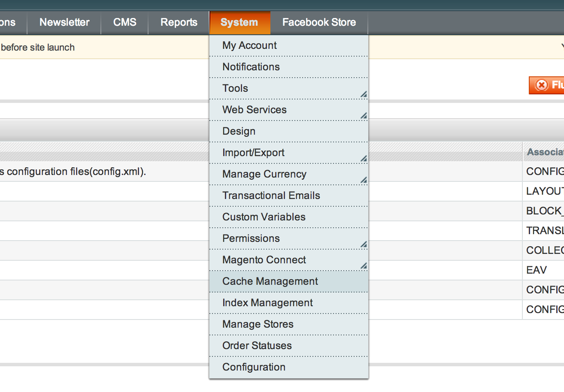Choose Design from System menu
The width and height of the screenshot is (564, 392).
(288, 131)
